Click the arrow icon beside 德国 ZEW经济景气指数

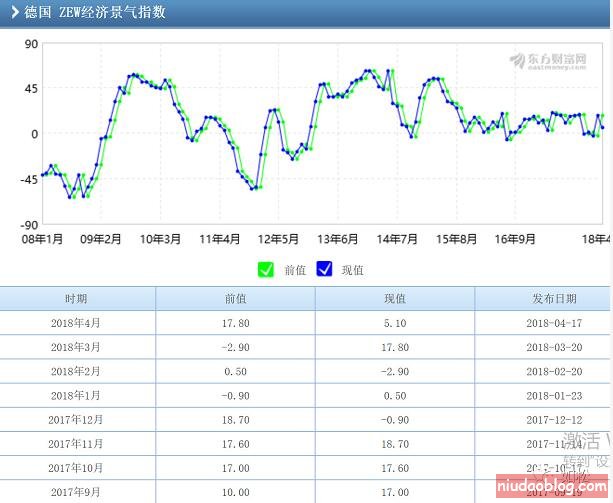pos(15,12)
